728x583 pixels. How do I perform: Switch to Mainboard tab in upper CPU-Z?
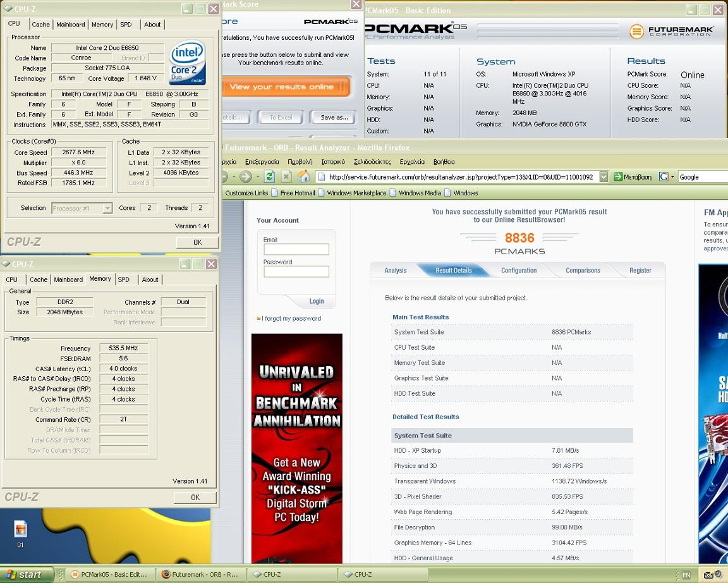pyautogui.click(x=71, y=25)
